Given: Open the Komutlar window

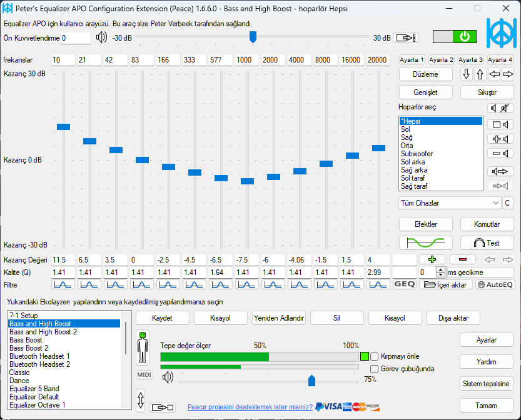Looking at the screenshot, I should click(x=487, y=224).
